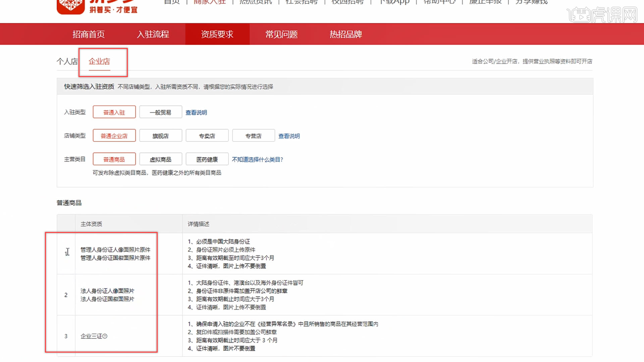Click 法人身份证人像面照片 text
Viewport: 644px width, 362px height.
click(x=107, y=291)
